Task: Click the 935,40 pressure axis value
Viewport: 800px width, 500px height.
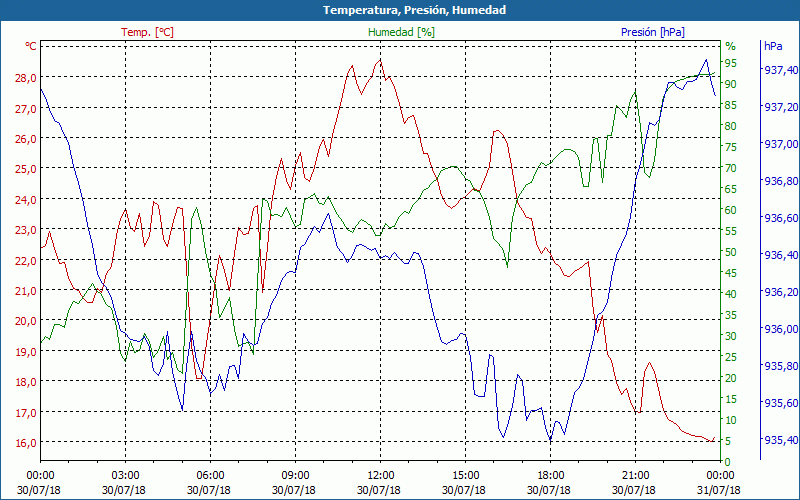Action: [x=781, y=440]
